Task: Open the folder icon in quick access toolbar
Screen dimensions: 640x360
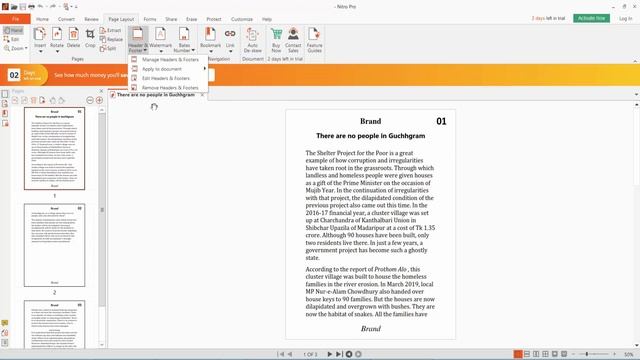Action: pyautogui.click(x=14, y=7)
